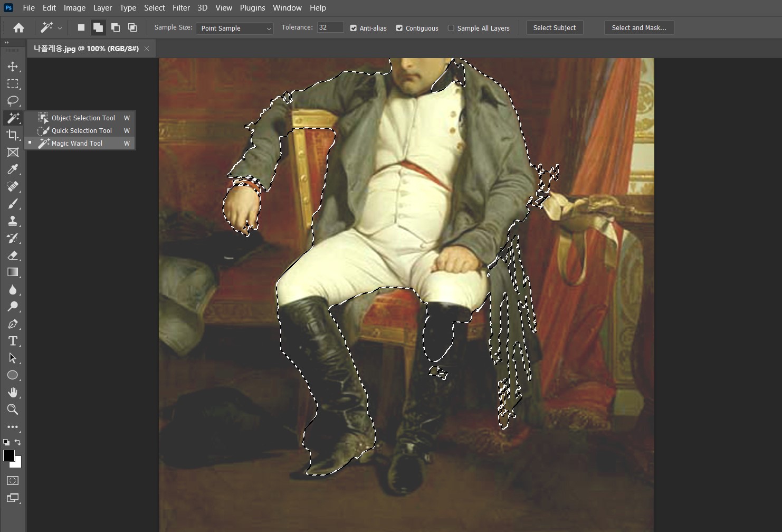Open the Window menu

pyautogui.click(x=287, y=8)
